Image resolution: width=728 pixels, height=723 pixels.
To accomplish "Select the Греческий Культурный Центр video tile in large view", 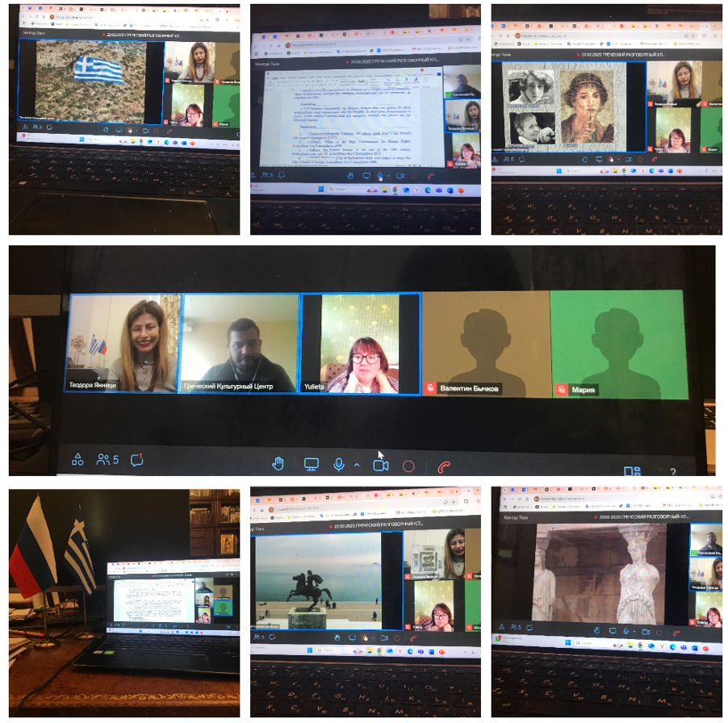I will click(240, 344).
